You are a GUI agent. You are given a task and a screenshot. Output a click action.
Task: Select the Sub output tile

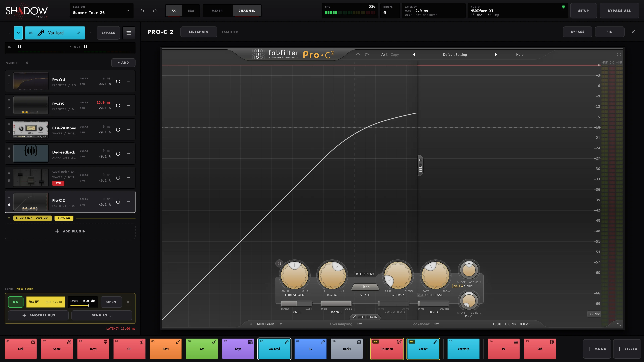540,349
